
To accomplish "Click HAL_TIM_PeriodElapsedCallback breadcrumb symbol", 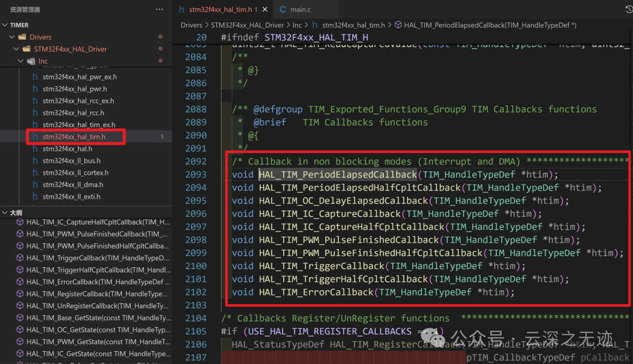I will pyautogui.click(x=490, y=25).
